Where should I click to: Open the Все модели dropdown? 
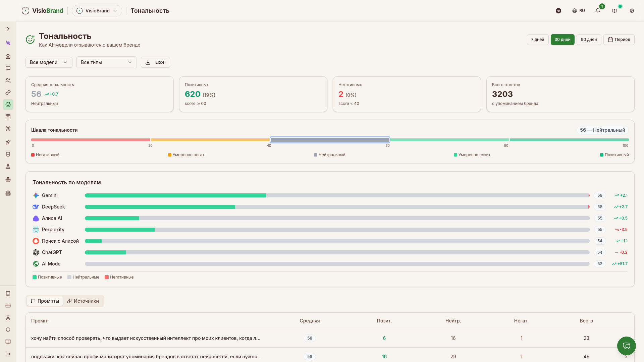[x=49, y=62]
